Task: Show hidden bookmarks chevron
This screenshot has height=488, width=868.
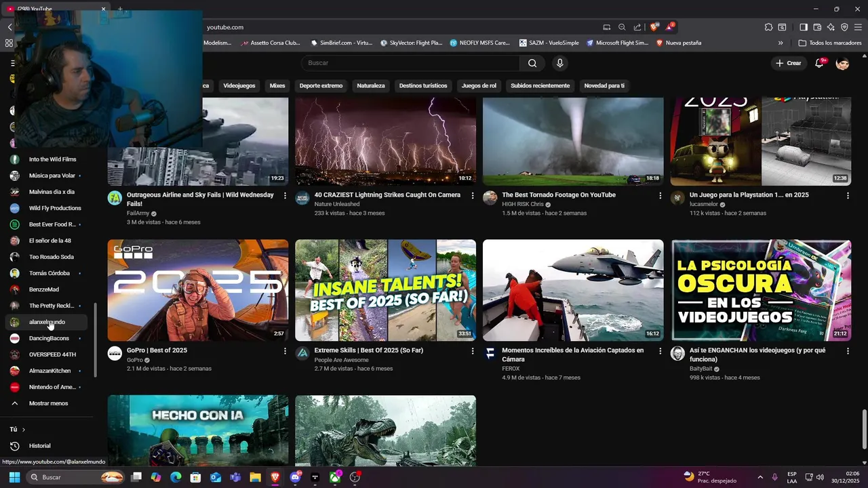Action: pos(781,43)
